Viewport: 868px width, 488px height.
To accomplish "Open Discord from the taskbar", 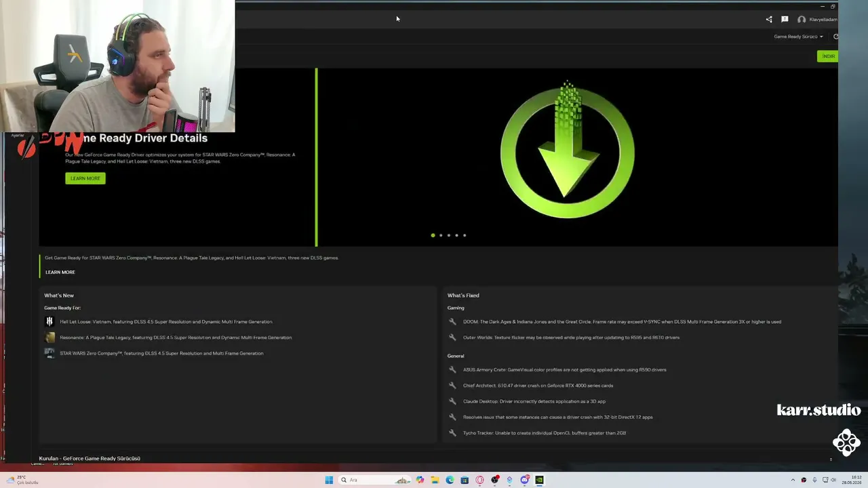I will [524, 480].
